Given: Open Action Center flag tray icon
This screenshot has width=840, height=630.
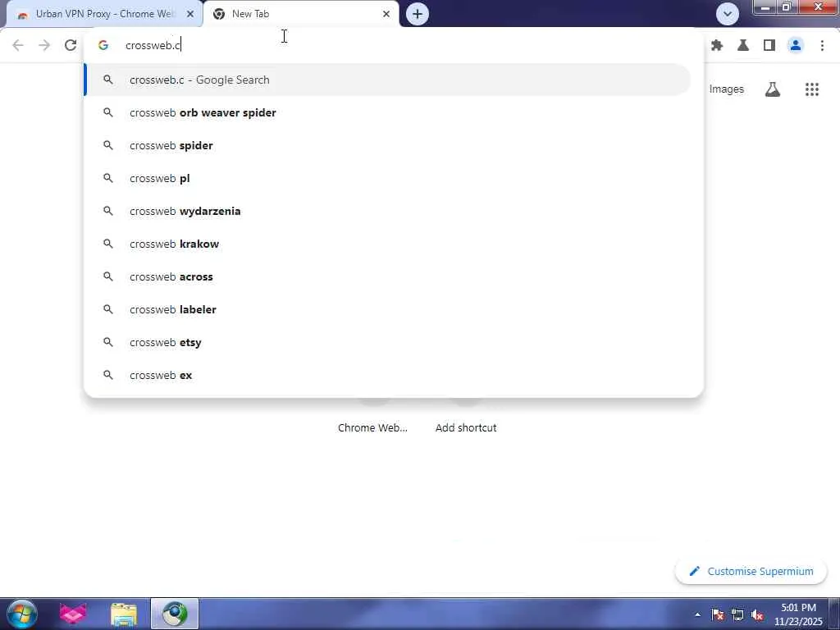Looking at the screenshot, I should pyautogui.click(x=717, y=614).
